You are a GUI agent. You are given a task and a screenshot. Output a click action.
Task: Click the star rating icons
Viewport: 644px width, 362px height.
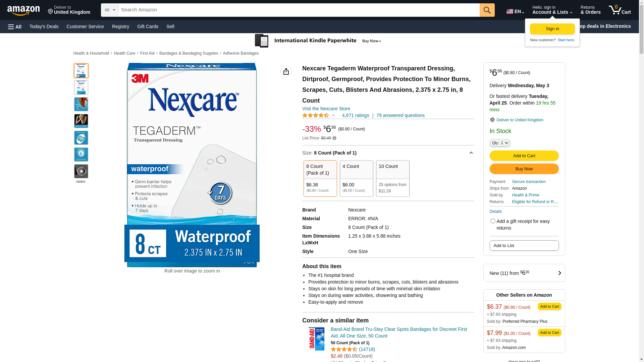316,115
